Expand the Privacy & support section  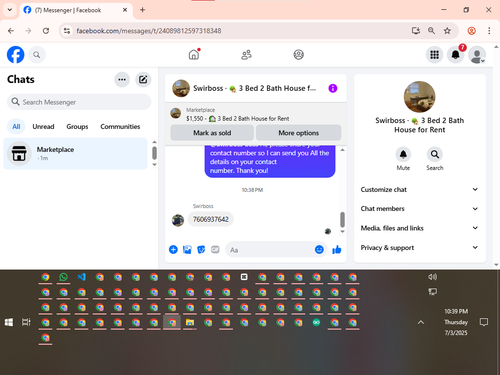point(419,248)
